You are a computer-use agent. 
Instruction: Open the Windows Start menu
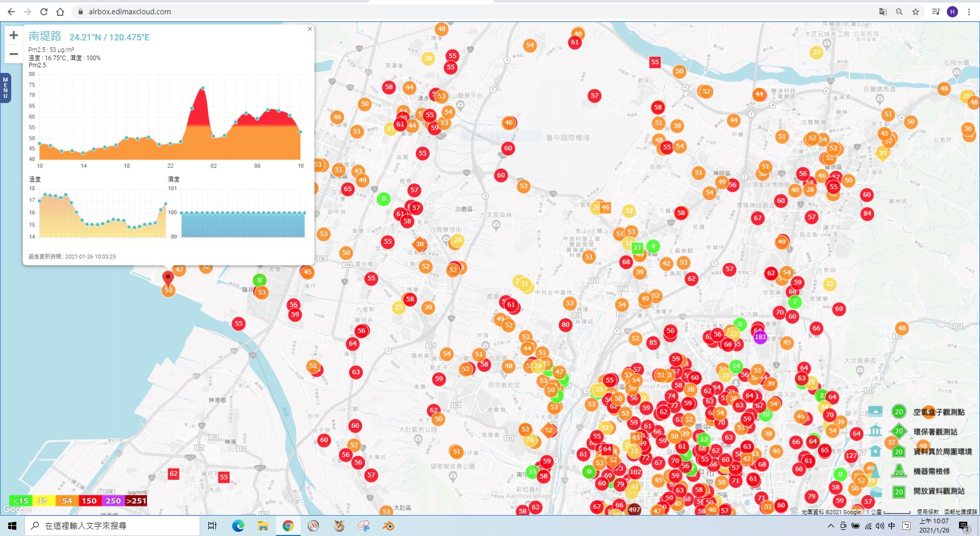point(12,526)
